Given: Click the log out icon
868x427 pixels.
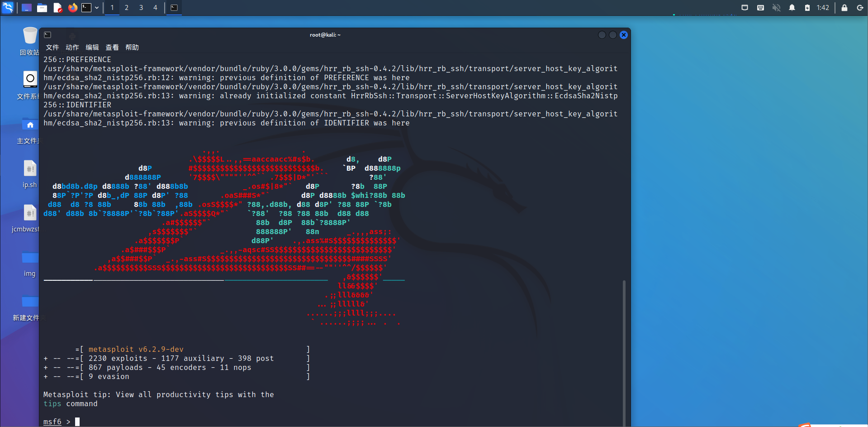Looking at the screenshot, I should click(860, 8).
